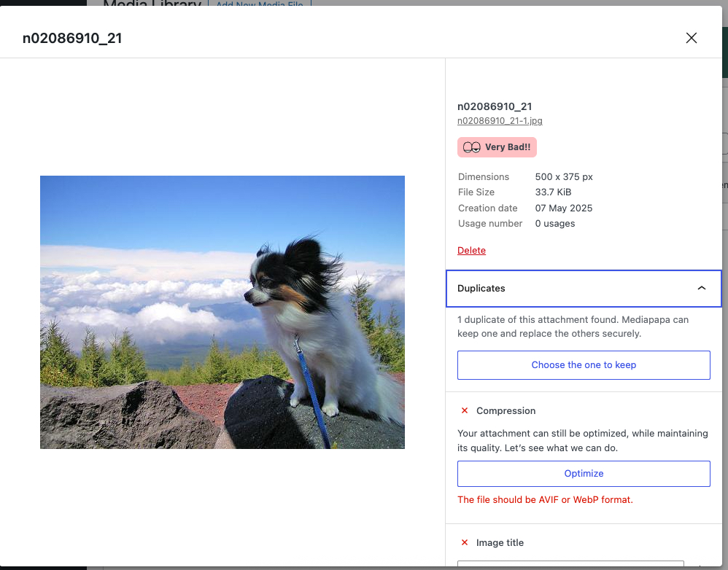The width and height of the screenshot is (728, 570).
Task: Delete this attachment via the red Delete link
Action: coord(471,251)
